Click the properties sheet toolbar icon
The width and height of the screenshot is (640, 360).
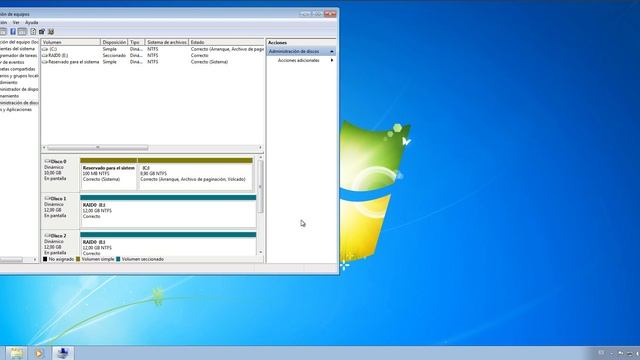tap(33, 31)
